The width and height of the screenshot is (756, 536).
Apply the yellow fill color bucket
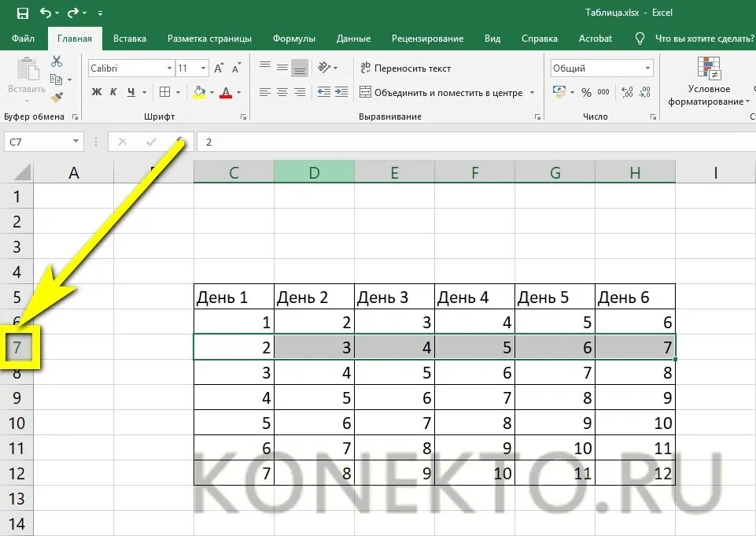199,92
